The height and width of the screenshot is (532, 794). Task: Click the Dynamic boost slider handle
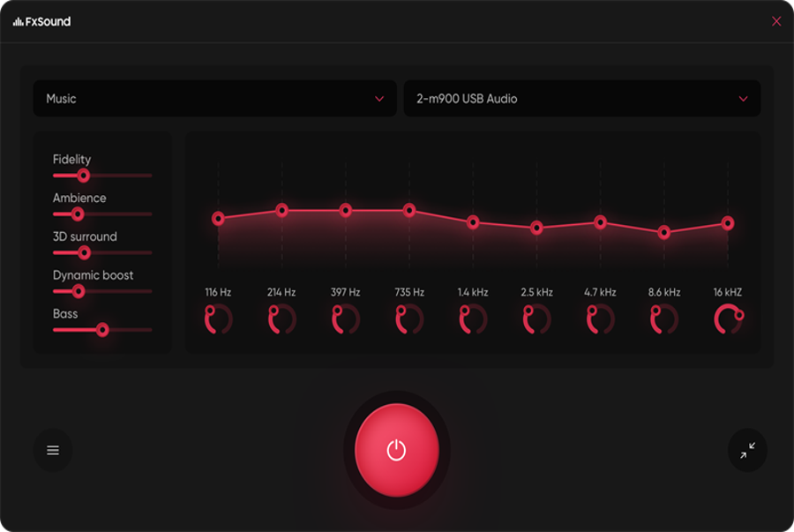coord(79,291)
